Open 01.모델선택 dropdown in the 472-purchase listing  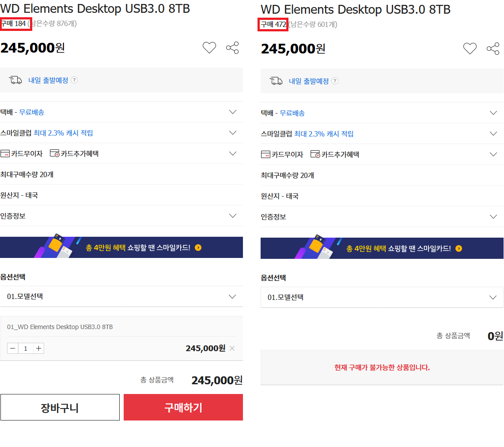pos(382,297)
